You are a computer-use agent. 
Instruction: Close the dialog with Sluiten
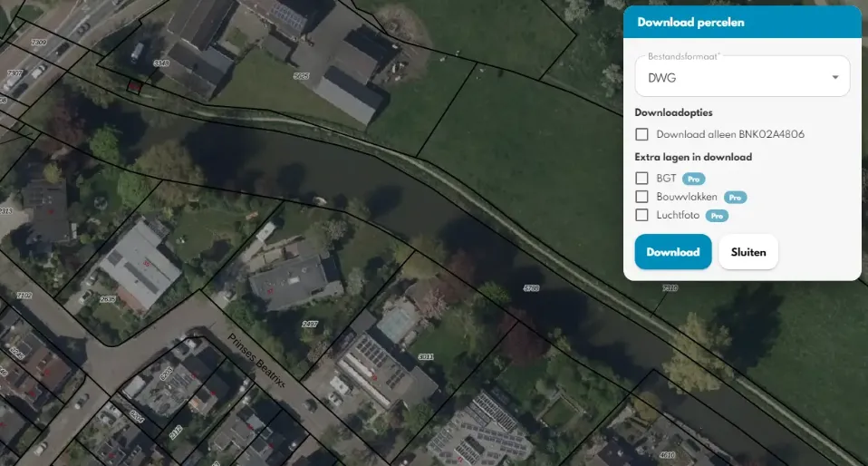[747, 252]
